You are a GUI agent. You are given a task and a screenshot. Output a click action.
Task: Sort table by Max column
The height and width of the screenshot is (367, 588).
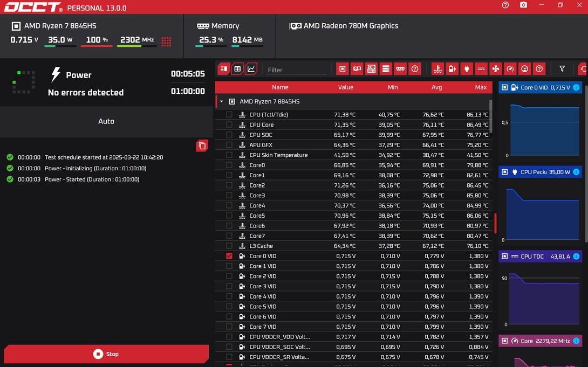click(x=481, y=87)
